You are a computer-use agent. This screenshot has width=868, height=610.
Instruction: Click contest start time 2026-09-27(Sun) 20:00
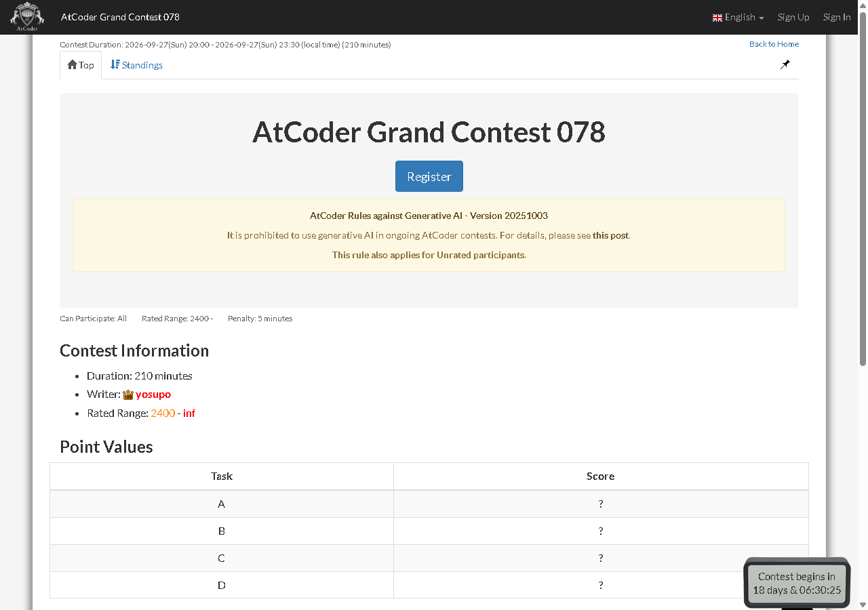point(167,45)
